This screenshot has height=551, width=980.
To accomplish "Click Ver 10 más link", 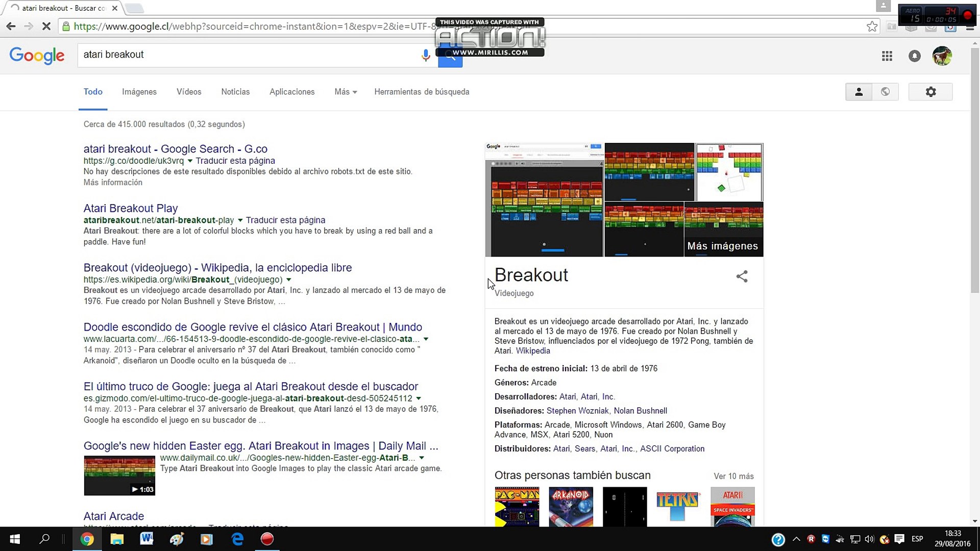I will 733,476.
